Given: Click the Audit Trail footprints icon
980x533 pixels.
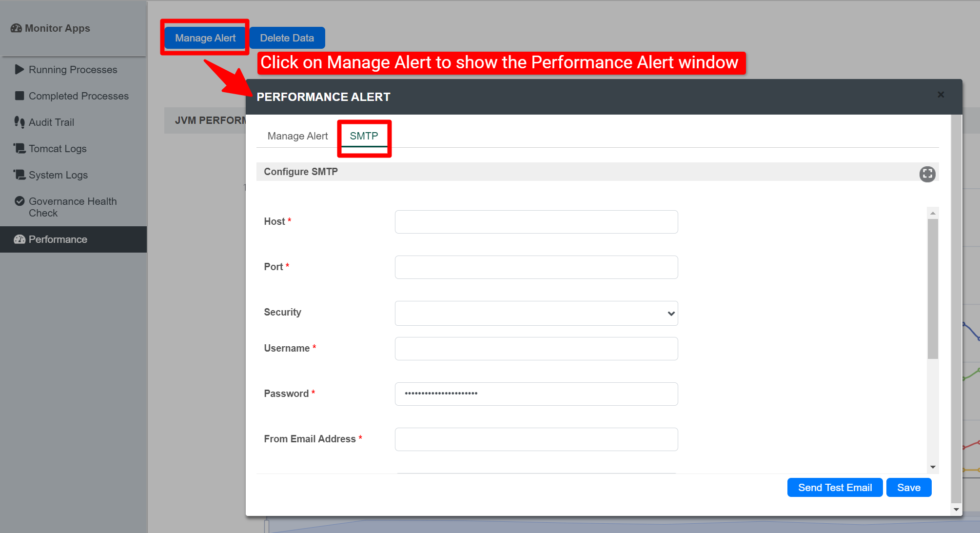Looking at the screenshot, I should pos(20,122).
